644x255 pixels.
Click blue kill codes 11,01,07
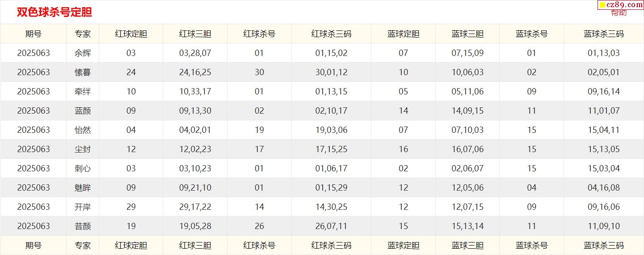[604, 110]
